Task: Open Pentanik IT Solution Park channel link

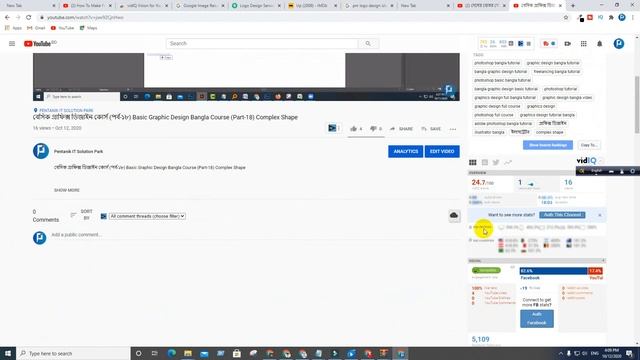Action: pyautogui.click(x=78, y=151)
